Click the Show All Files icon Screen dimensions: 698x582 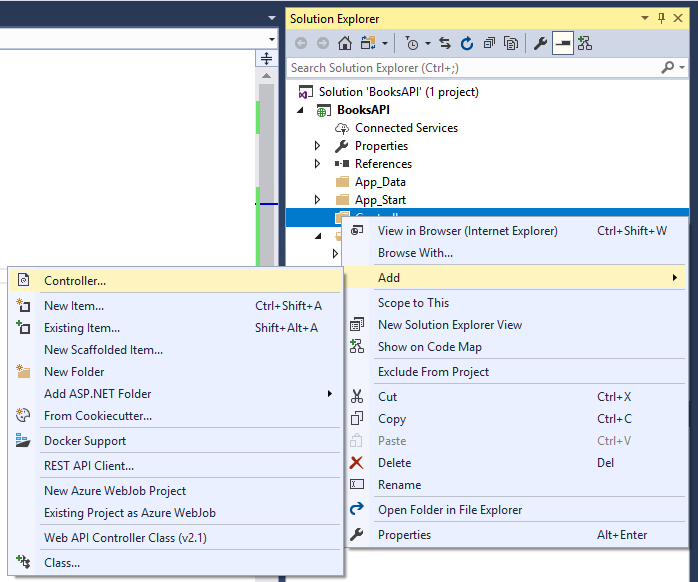(511, 43)
